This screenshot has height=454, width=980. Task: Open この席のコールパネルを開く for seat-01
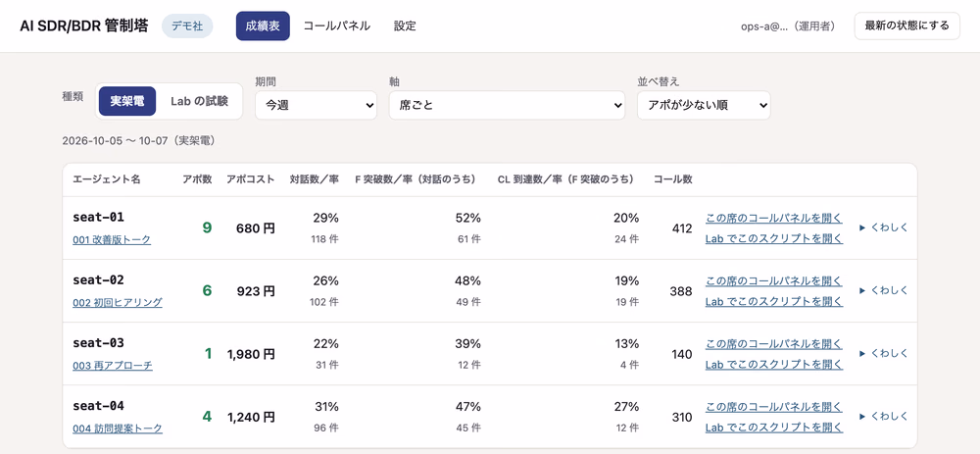point(774,219)
